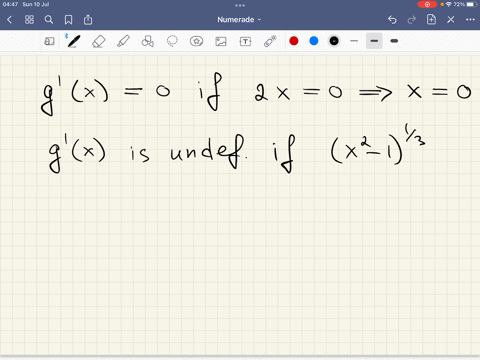Select the medium stroke width
The height and width of the screenshot is (360, 480).
pyautogui.click(x=374, y=41)
